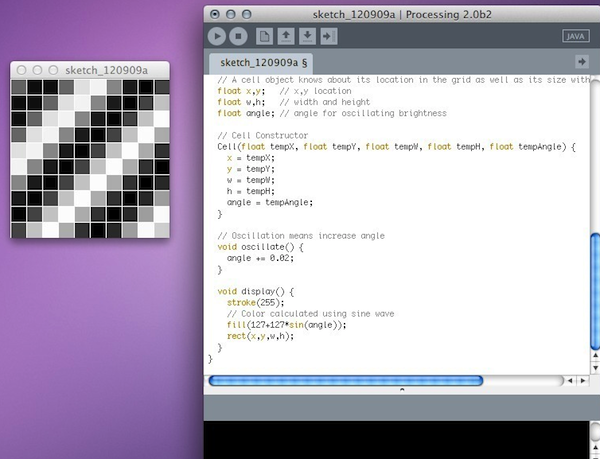
Task: Select the sketch_120909a editor tab
Action: [261, 63]
